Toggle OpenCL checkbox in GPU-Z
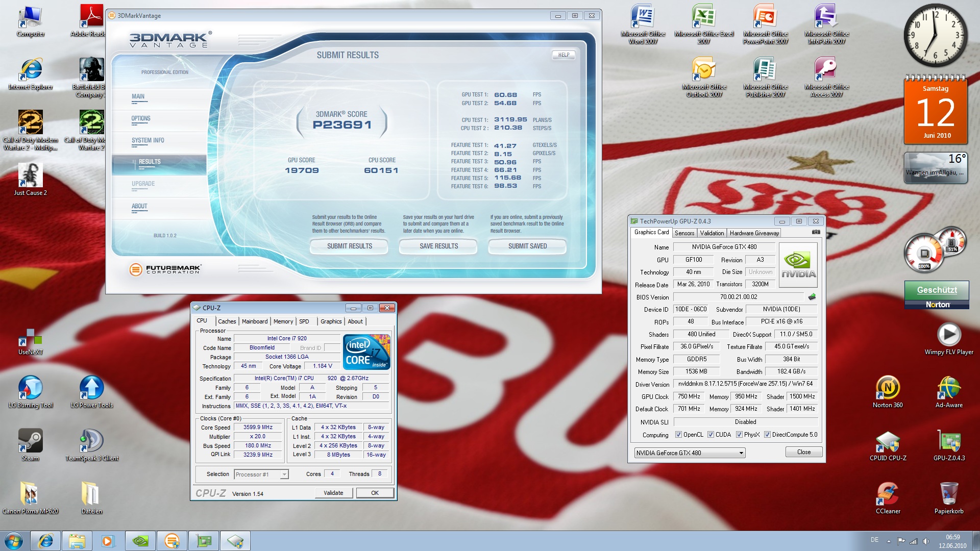Viewport: 980px width, 551px height. pos(678,435)
